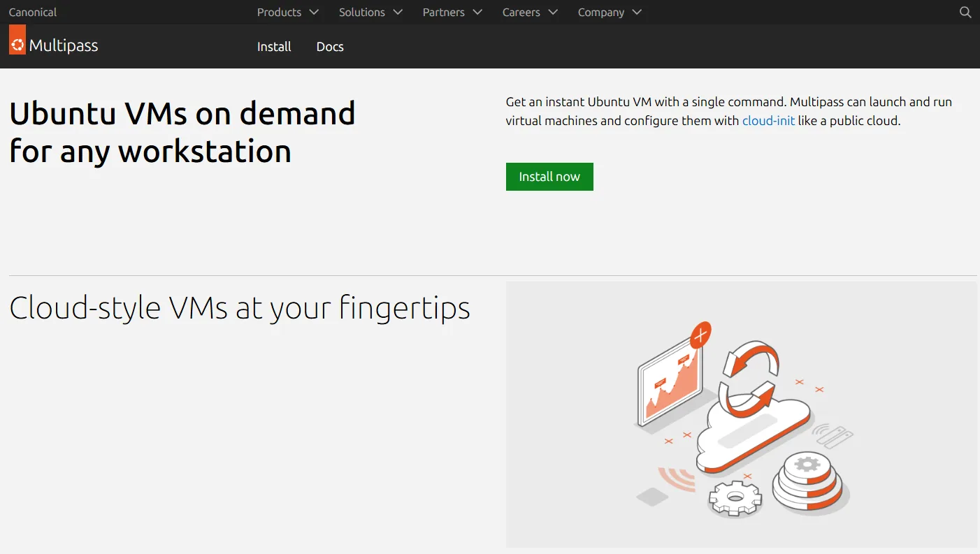The height and width of the screenshot is (554, 980).
Task: Click 'Cloud-style VMs at your fingertips' heading
Action: [240, 308]
